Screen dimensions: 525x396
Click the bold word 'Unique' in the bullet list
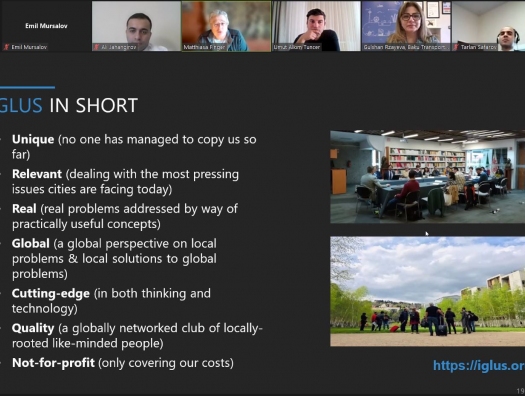click(33, 139)
